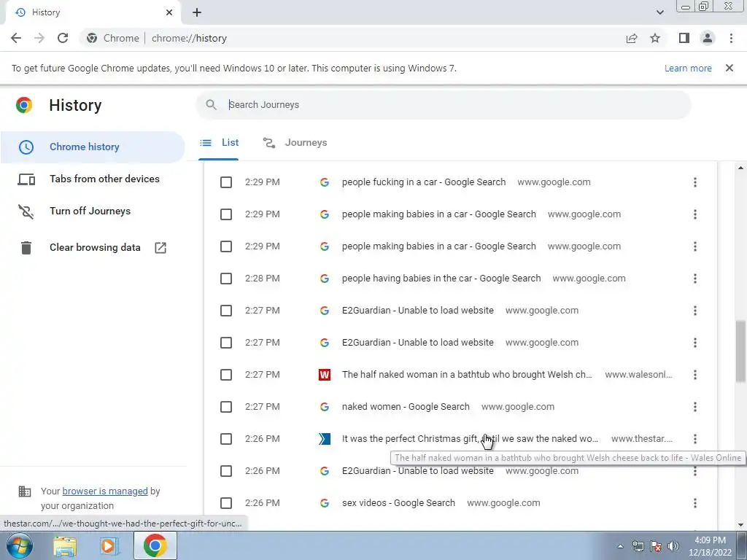747x560 pixels.
Task: Close the History tab
Action: pyautogui.click(x=169, y=13)
